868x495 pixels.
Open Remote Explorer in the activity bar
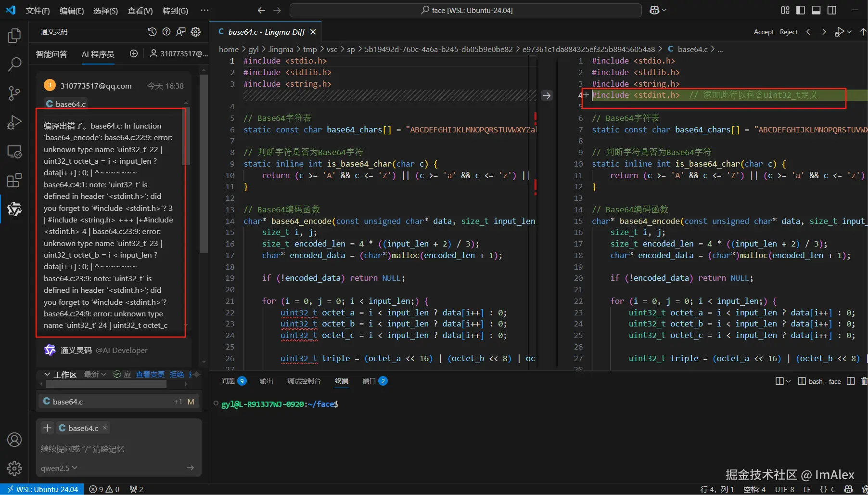pyautogui.click(x=14, y=152)
